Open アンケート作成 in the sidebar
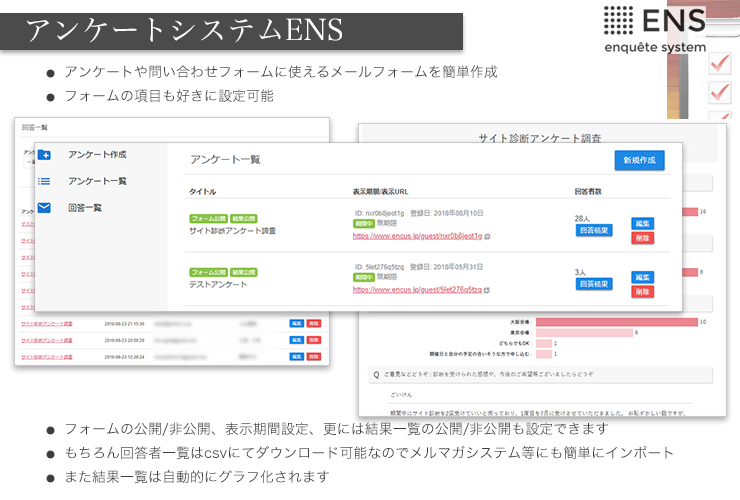 97,154
